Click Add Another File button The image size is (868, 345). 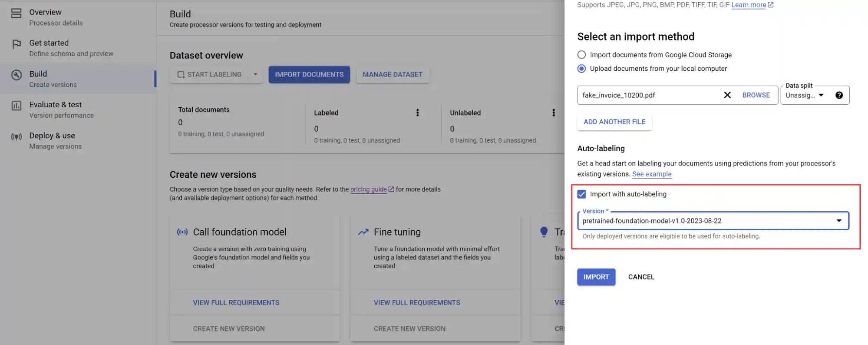click(614, 122)
